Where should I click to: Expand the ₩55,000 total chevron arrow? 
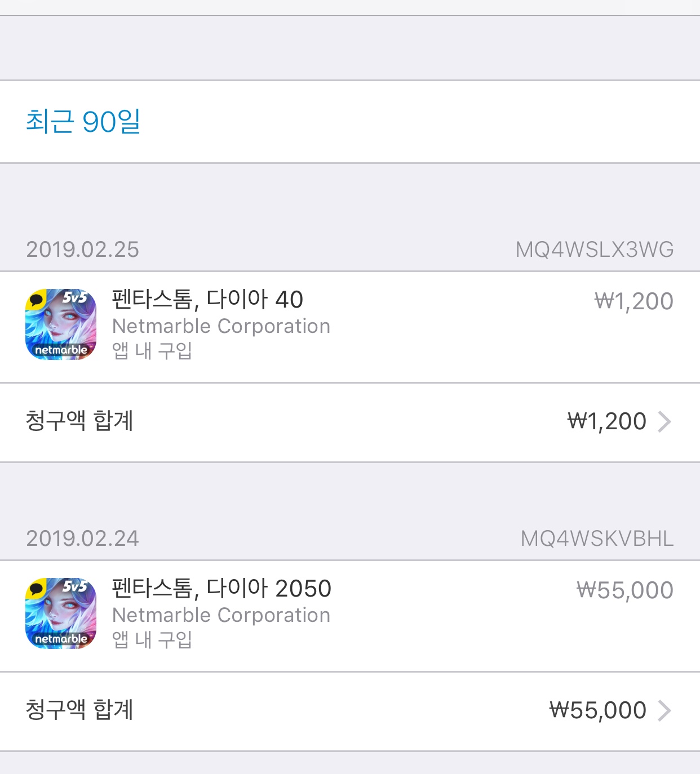[x=665, y=711]
